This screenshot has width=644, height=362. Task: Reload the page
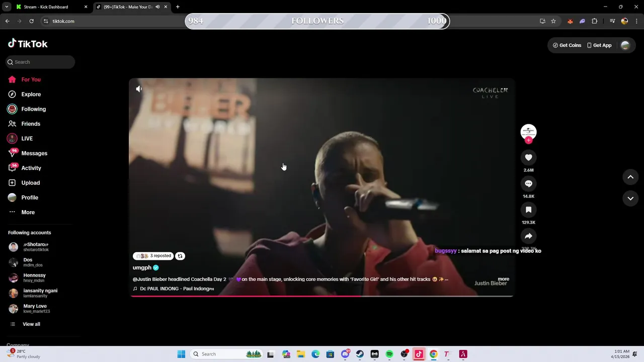coord(31,21)
